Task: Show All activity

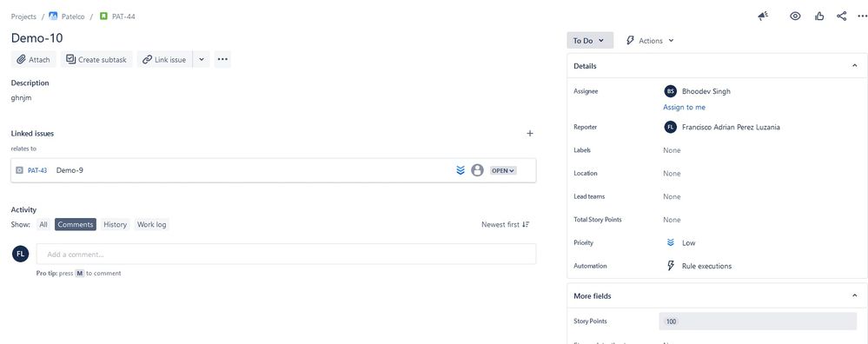Action: click(x=43, y=224)
